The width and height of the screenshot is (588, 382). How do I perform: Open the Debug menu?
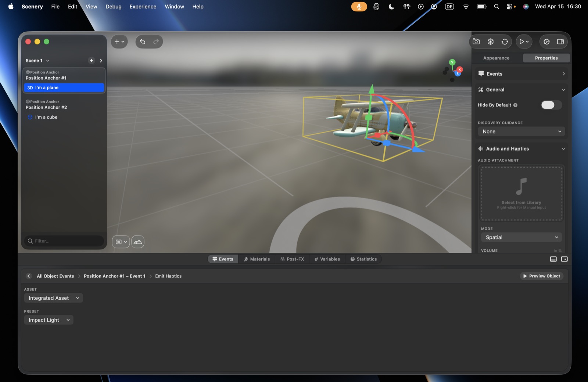coord(113,7)
